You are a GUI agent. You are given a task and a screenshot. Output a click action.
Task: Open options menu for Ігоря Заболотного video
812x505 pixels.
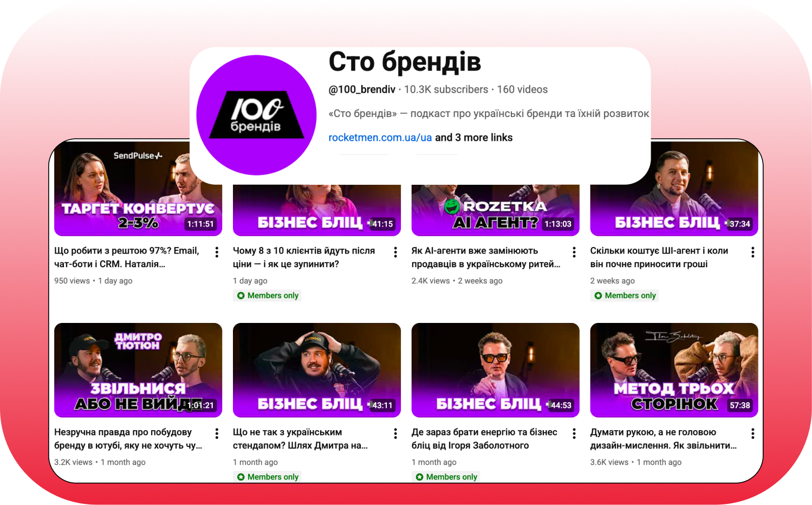click(x=574, y=433)
